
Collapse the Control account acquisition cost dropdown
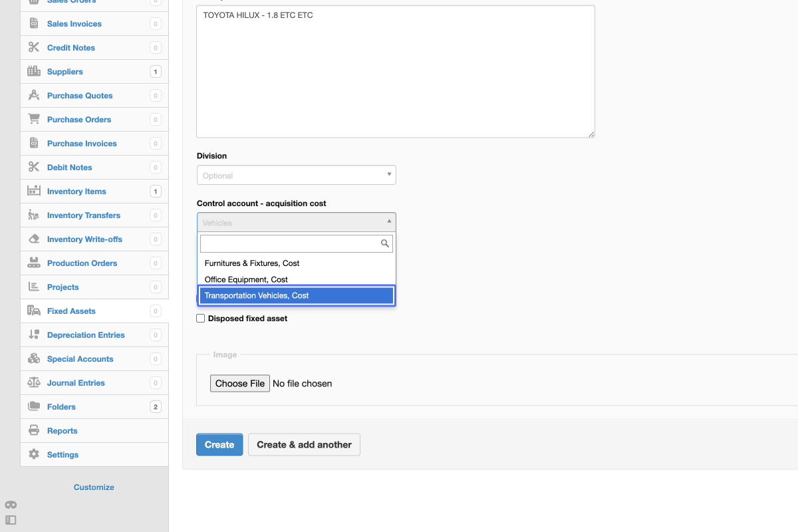pos(296,223)
